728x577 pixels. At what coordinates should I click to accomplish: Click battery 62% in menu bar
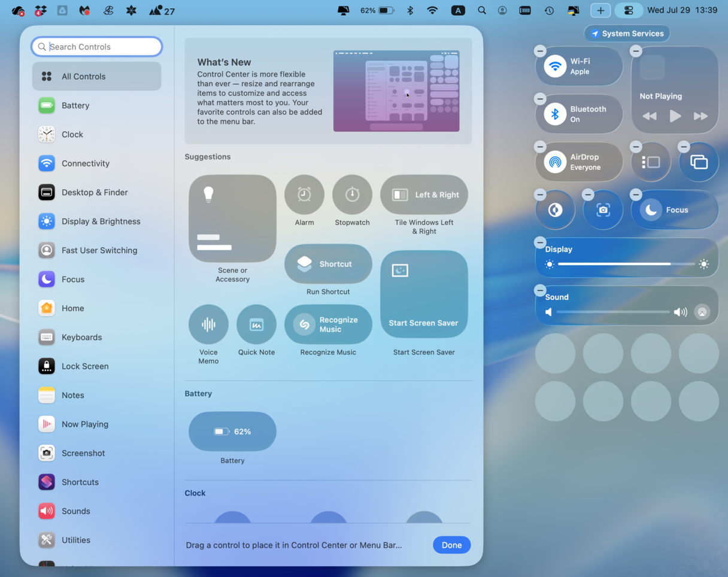[377, 10]
